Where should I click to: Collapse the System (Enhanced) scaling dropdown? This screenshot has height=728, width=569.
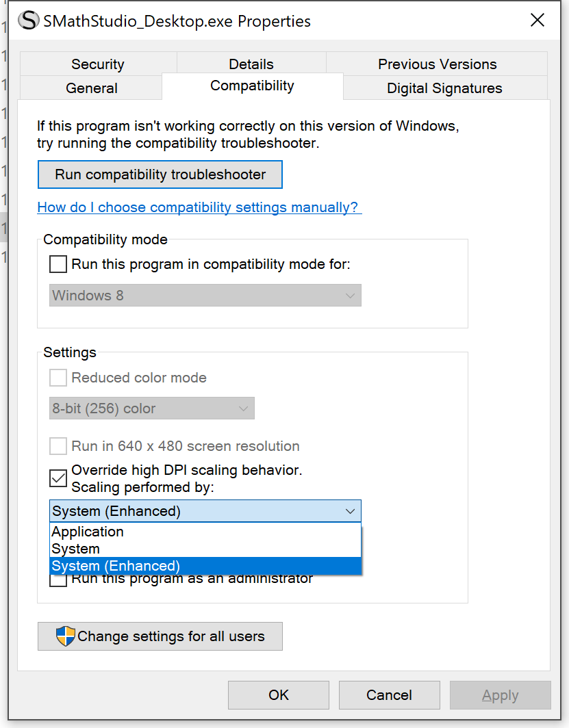[x=350, y=511]
